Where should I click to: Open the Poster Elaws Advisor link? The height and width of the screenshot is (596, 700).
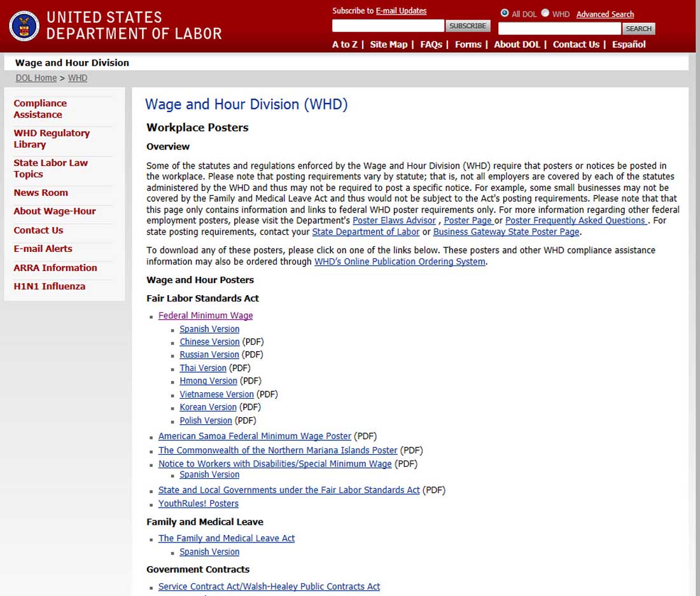394,221
